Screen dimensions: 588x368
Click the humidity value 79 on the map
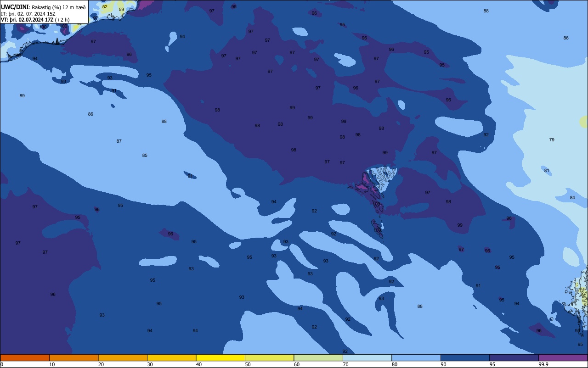click(x=552, y=140)
